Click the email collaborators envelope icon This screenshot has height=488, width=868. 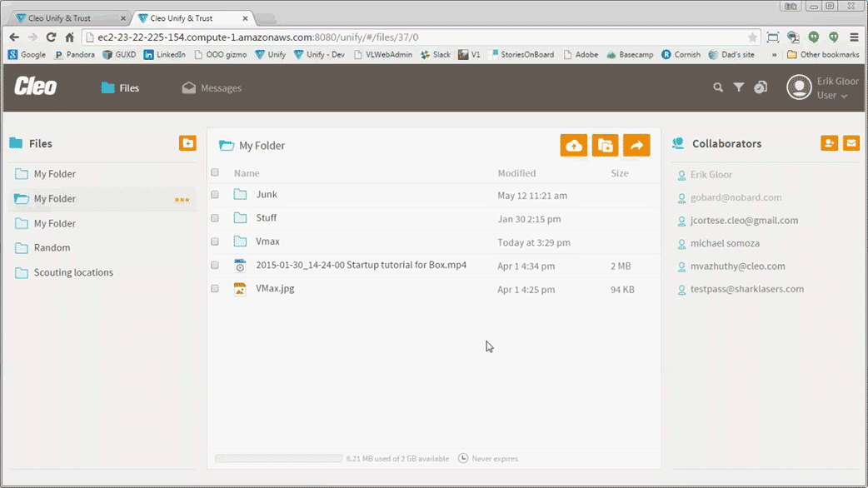[851, 143]
